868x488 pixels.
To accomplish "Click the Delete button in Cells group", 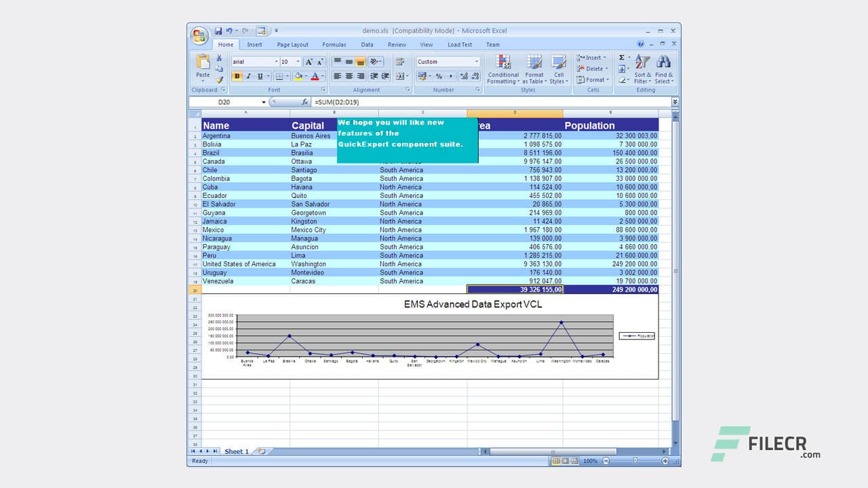I will click(593, 68).
